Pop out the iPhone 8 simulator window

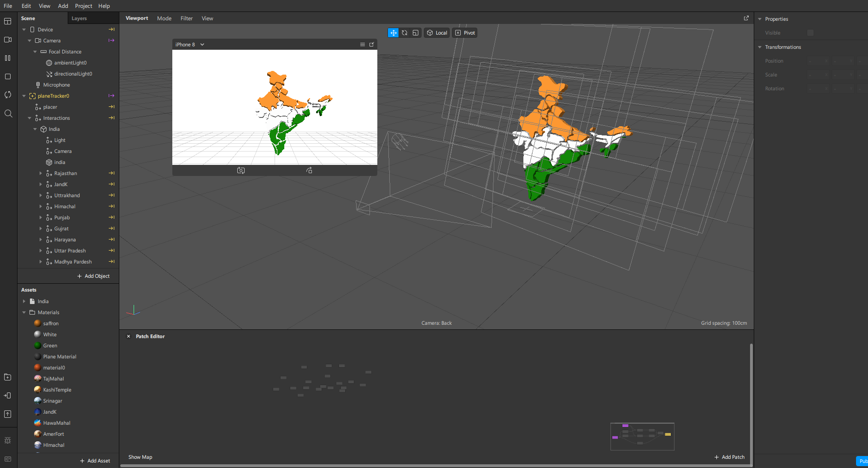[x=372, y=45]
